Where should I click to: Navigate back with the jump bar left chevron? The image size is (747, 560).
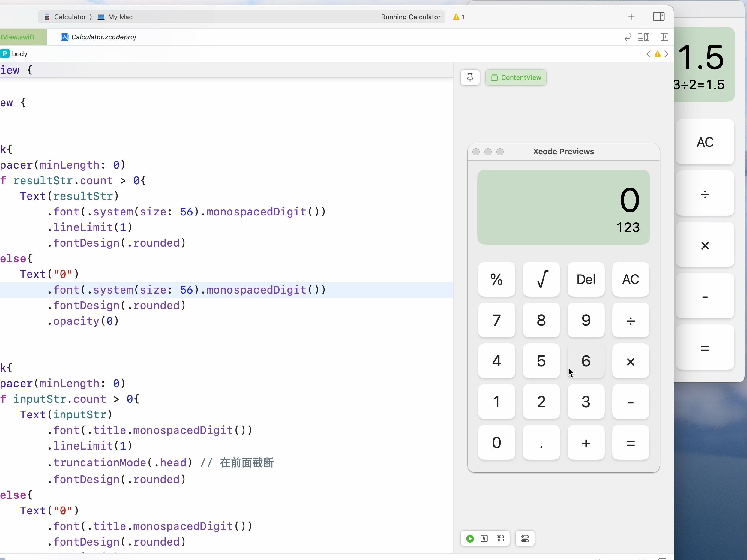point(648,54)
